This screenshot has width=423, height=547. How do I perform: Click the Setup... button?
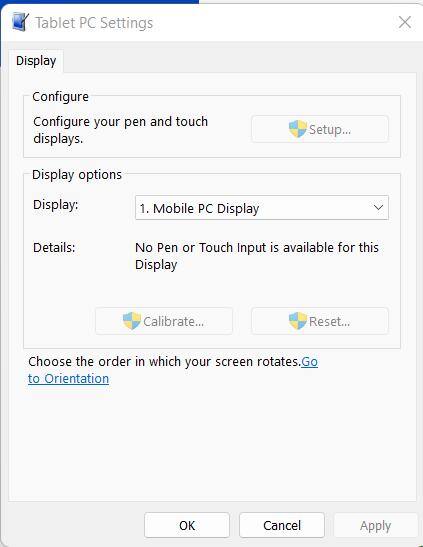(320, 129)
